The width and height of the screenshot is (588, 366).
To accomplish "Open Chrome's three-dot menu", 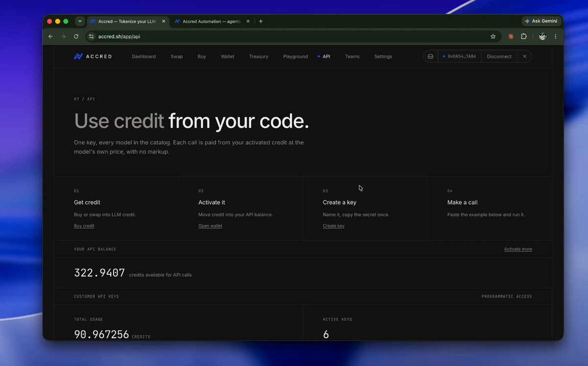I will click(555, 36).
